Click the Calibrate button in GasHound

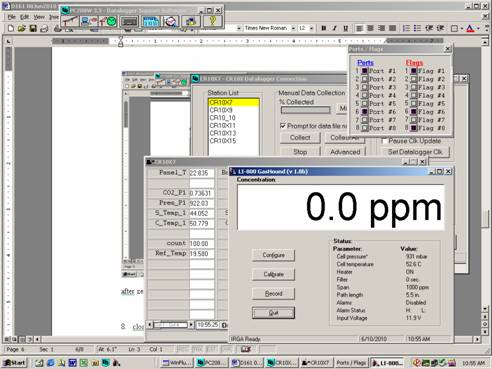click(273, 274)
